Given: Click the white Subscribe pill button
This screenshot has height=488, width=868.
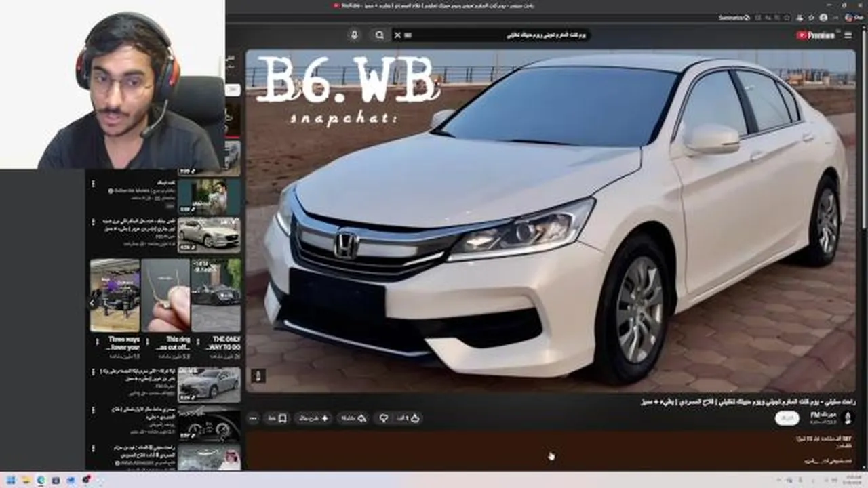Looking at the screenshot, I should coord(786,418).
